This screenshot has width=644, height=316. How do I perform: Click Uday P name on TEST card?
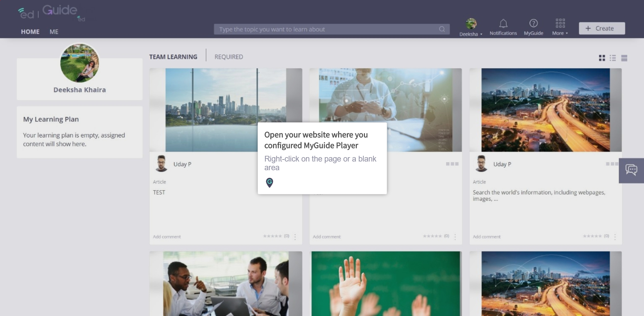pos(182,164)
